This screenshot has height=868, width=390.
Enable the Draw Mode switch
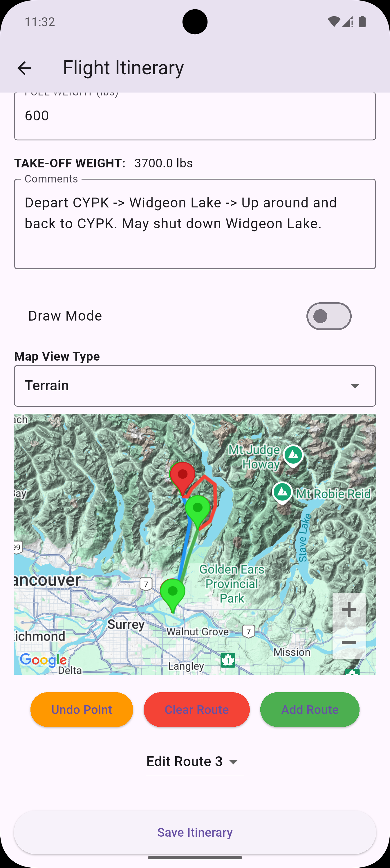pos(329,316)
